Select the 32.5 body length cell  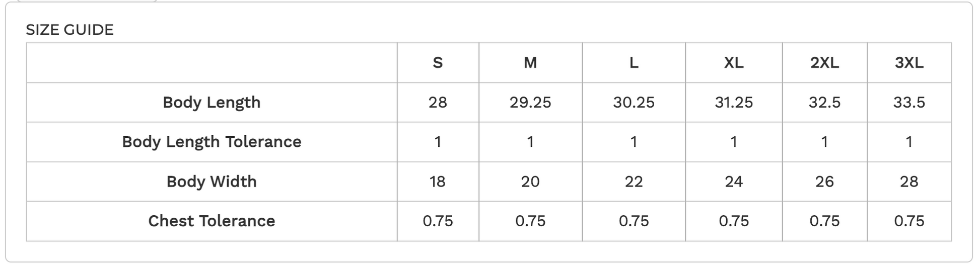click(824, 103)
